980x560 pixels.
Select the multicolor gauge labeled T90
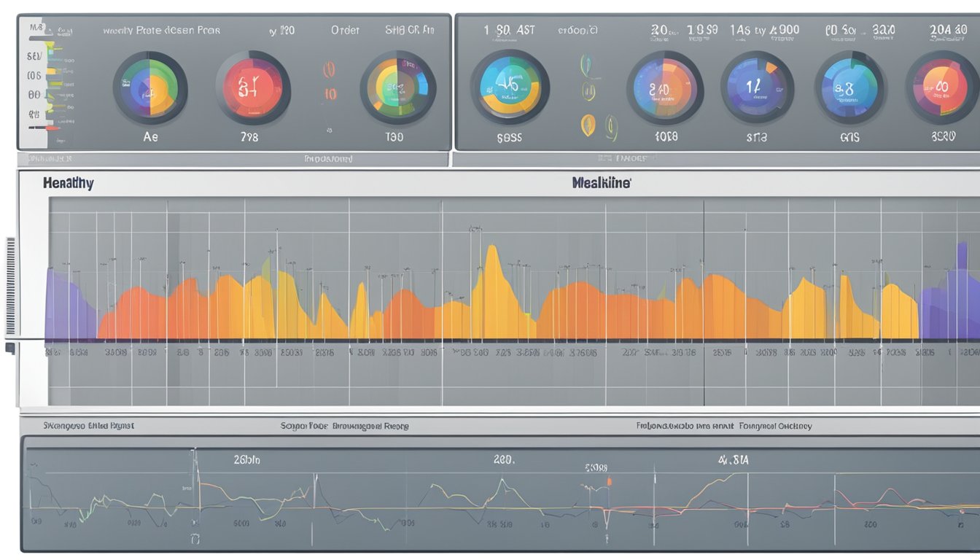pyautogui.click(x=398, y=88)
